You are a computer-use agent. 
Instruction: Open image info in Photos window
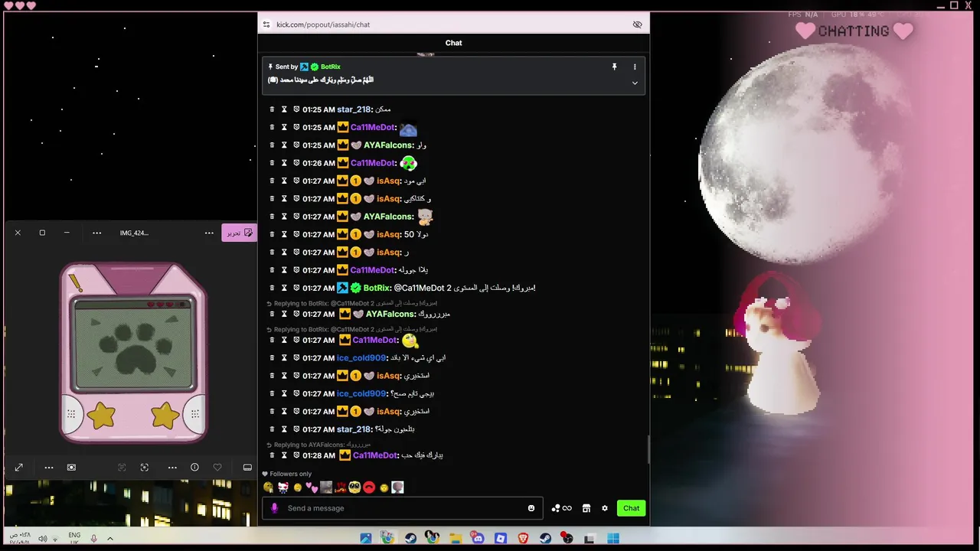(x=194, y=468)
